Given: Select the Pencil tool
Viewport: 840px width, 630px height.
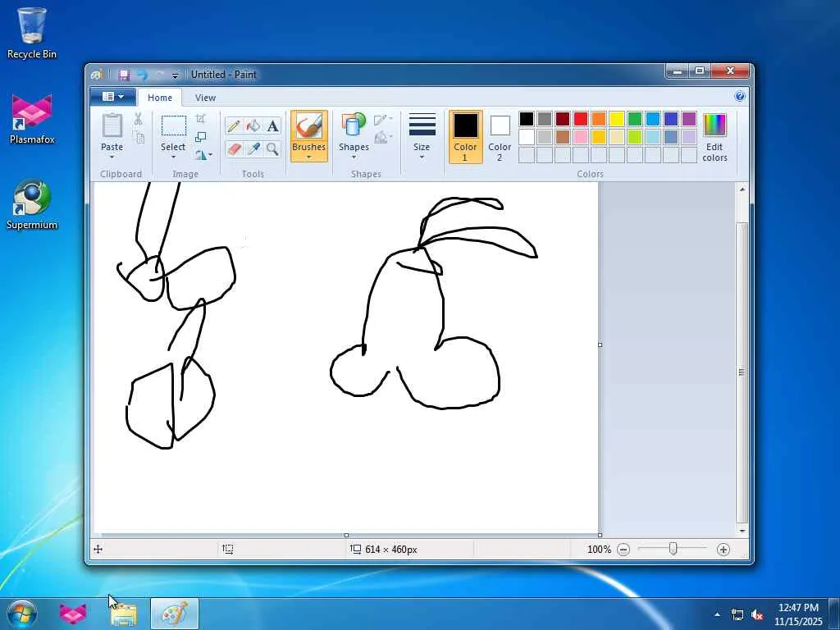Looking at the screenshot, I should click(234, 126).
